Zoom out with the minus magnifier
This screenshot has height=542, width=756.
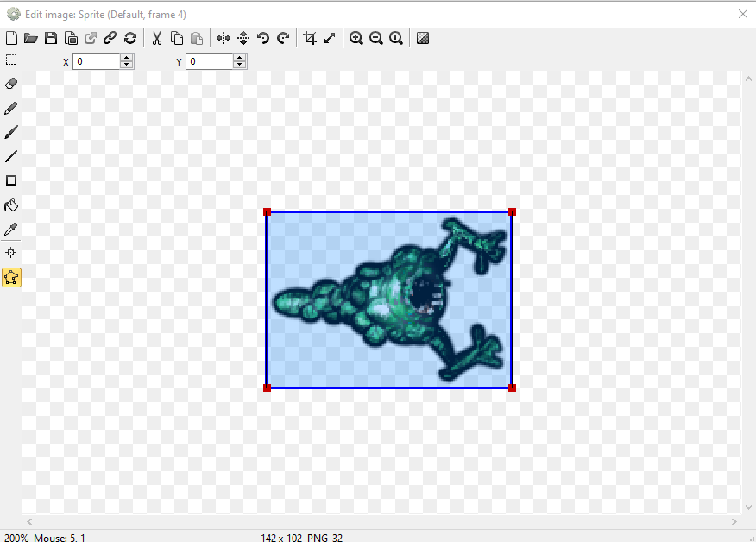(376, 38)
